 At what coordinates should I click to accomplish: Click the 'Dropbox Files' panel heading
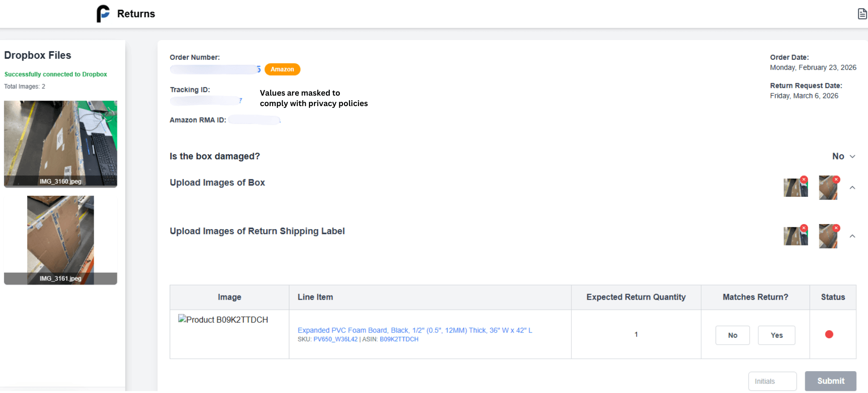coord(38,55)
